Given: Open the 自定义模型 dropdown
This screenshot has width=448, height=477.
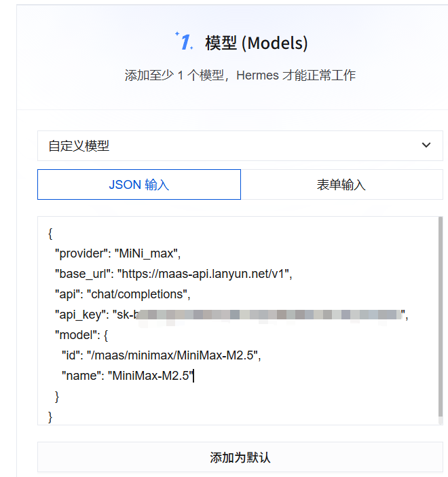Looking at the screenshot, I should [240, 145].
